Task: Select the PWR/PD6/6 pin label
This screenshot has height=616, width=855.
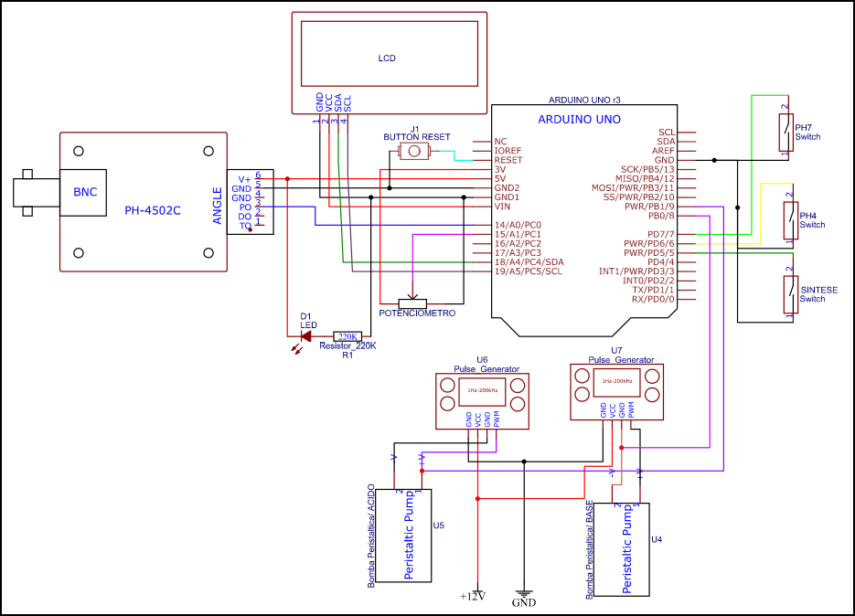Action: pyautogui.click(x=649, y=244)
